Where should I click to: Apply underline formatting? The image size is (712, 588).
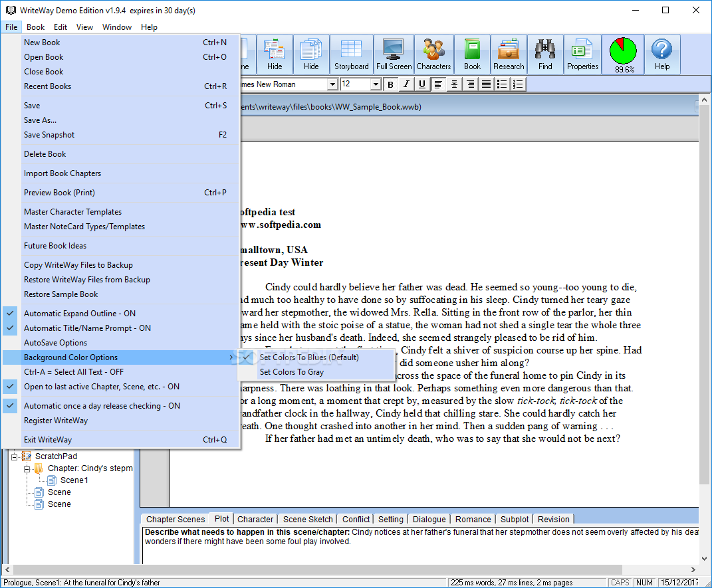click(422, 84)
